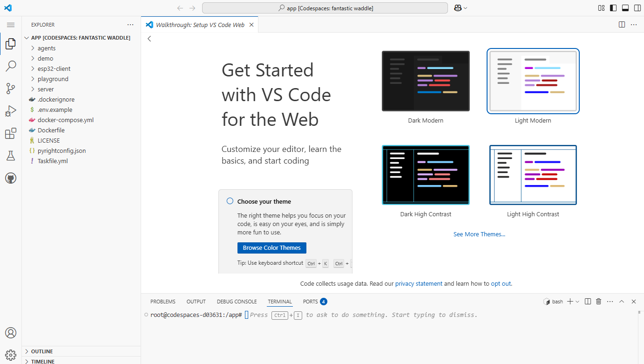The height and width of the screenshot is (364, 644).
Task: Go forward with the title bar arrow
Action: click(192, 8)
